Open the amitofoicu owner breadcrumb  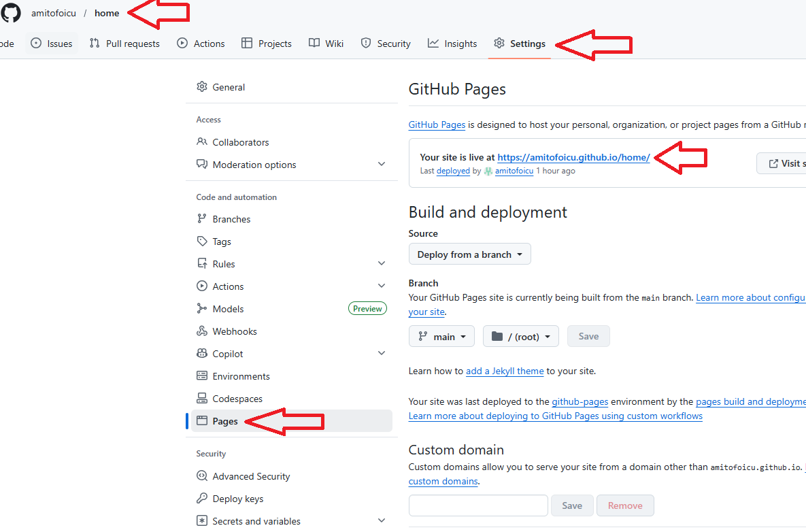tap(54, 13)
